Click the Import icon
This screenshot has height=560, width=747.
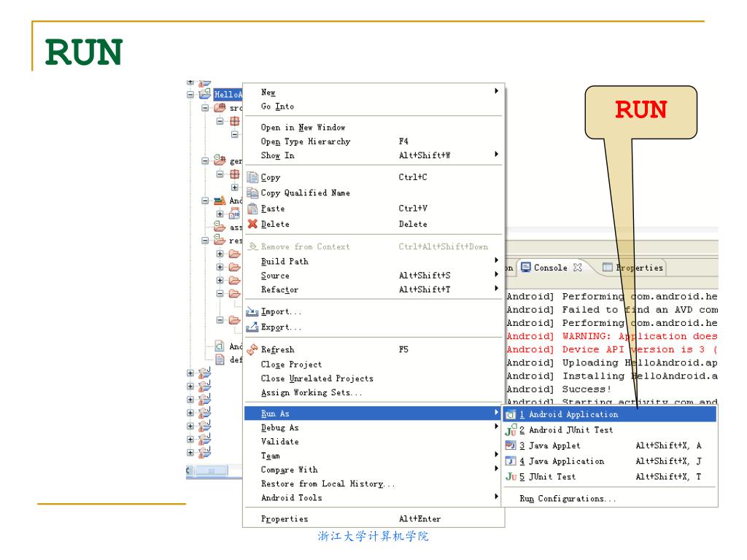click(252, 311)
